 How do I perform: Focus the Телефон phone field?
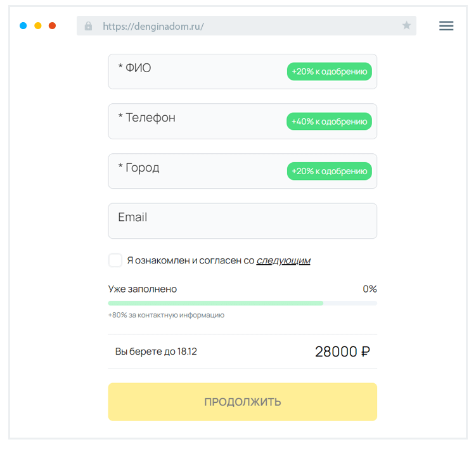click(x=196, y=122)
